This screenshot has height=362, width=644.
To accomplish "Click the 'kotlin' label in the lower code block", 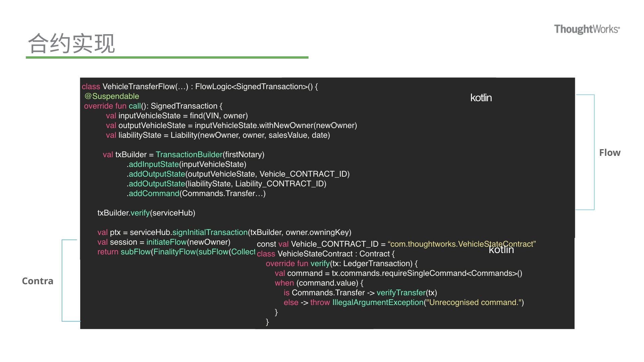I will coord(501,250).
